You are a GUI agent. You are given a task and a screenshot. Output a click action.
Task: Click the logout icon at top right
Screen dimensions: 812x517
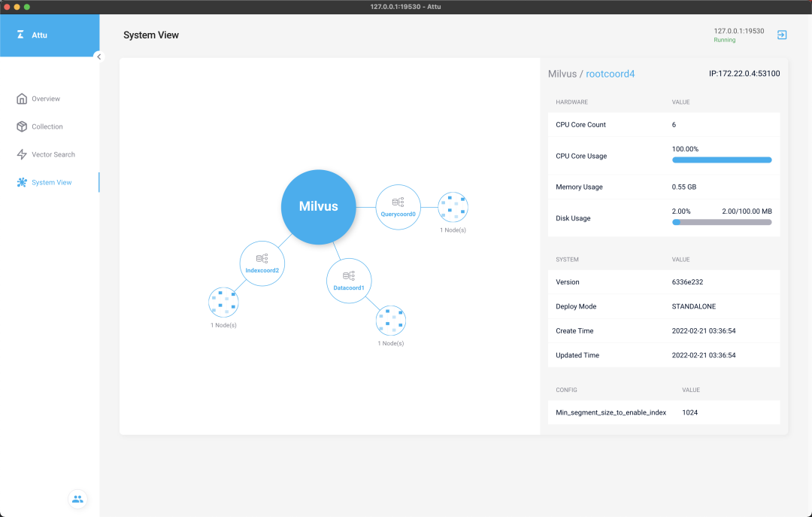click(782, 35)
